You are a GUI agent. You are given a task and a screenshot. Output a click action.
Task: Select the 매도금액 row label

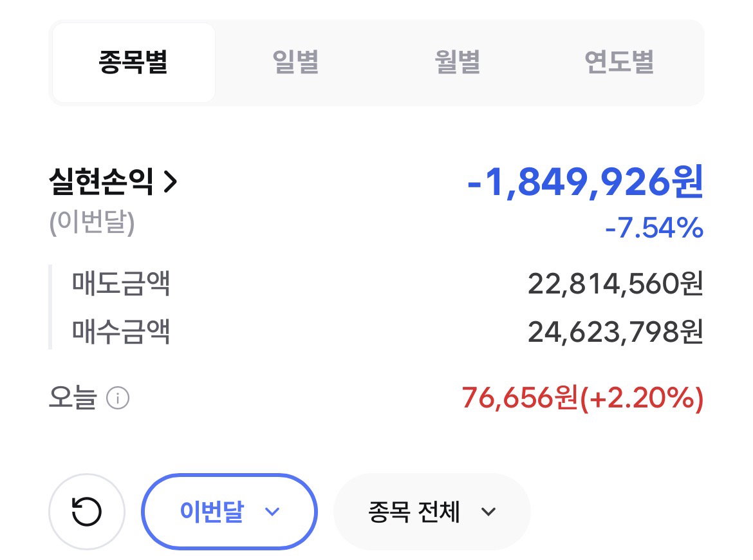pos(121,283)
